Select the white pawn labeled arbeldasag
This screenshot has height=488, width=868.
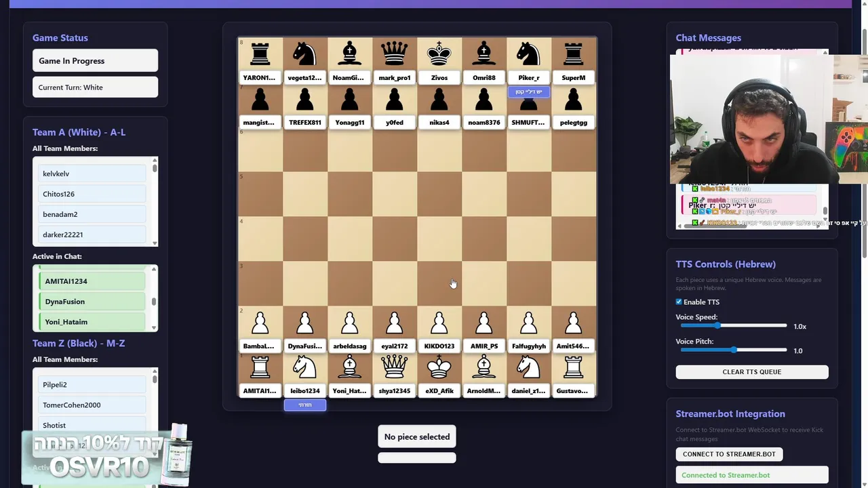[x=349, y=323]
